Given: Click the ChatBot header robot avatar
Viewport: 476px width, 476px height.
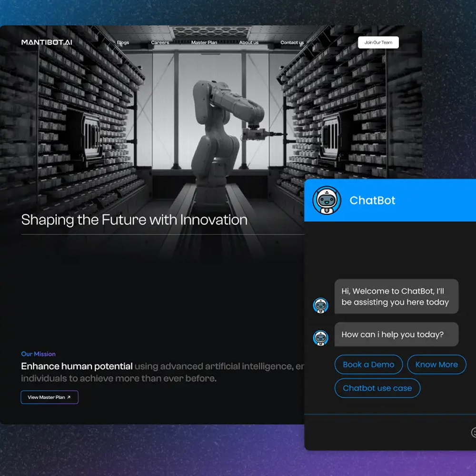Looking at the screenshot, I should pyautogui.click(x=327, y=200).
